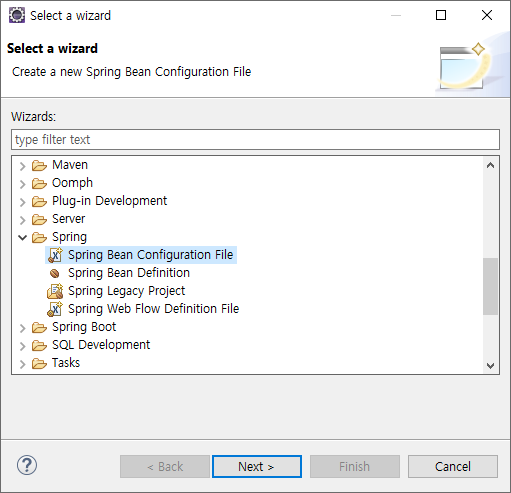Click the scrollbar down arrow
This screenshot has height=493, width=511.
click(x=490, y=366)
